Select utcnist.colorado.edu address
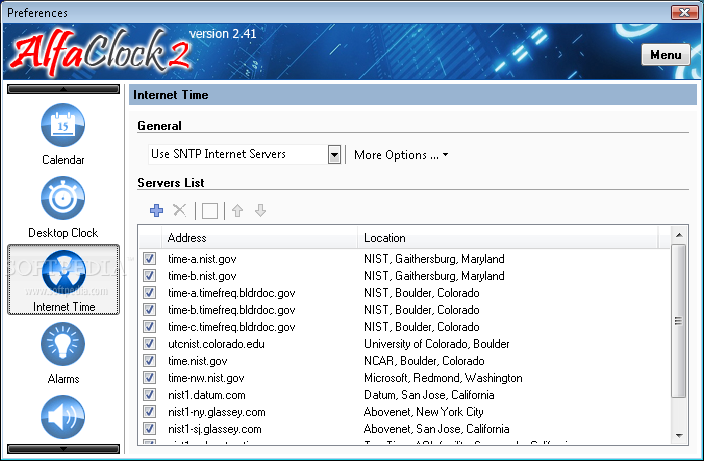Image resolution: width=704 pixels, height=461 pixels. [216, 344]
